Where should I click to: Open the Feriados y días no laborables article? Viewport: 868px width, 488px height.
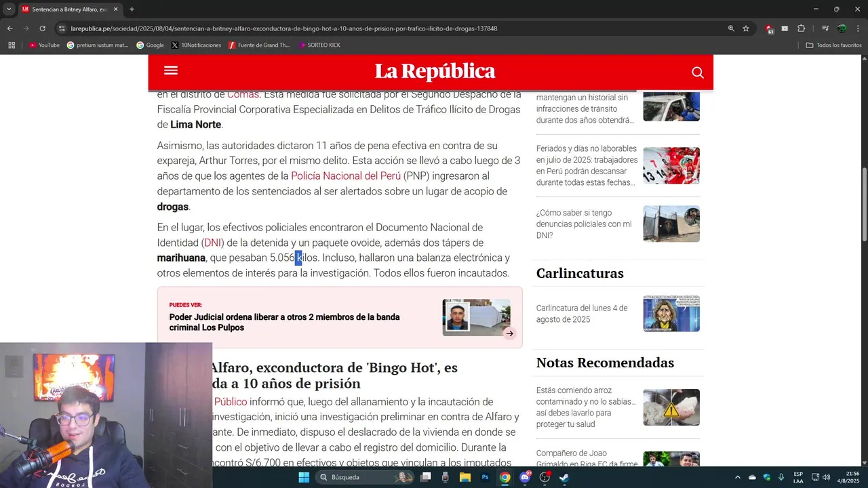[587, 165]
